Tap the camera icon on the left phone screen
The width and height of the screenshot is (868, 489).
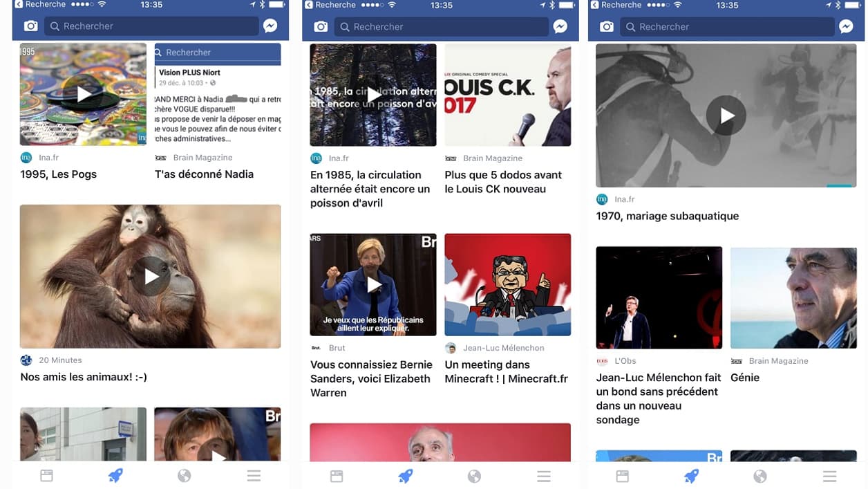pyautogui.click(x=30, y=26)
